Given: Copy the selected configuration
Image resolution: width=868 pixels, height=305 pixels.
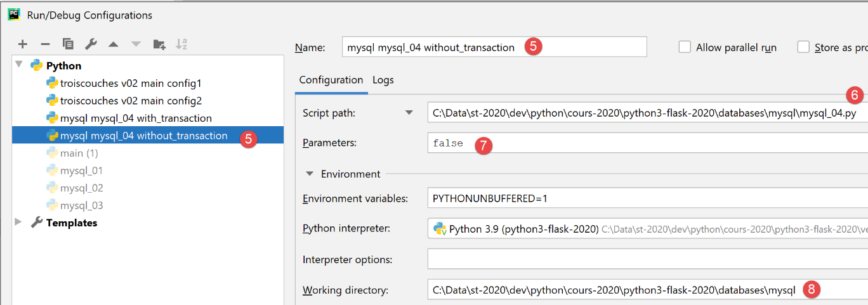Looking at the screenshot, I should coord(68,44).
